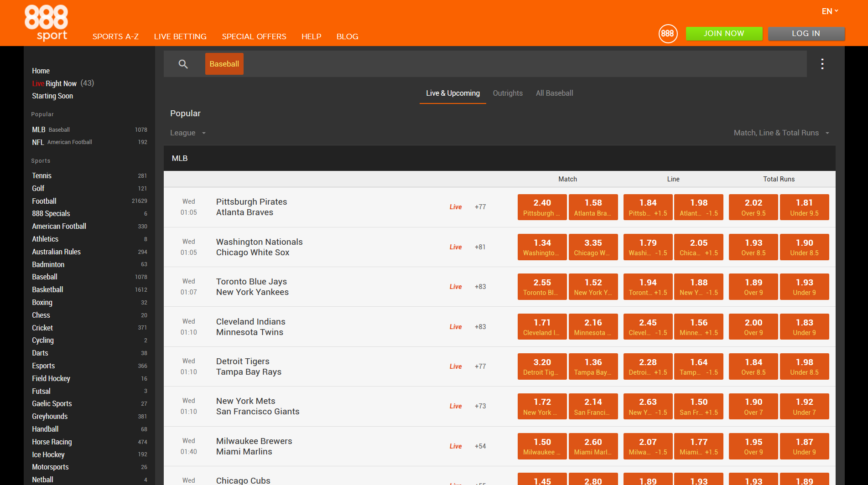
Task: Bet Pittsburgh at 2.40 odds
Action: tap(542, 207)
